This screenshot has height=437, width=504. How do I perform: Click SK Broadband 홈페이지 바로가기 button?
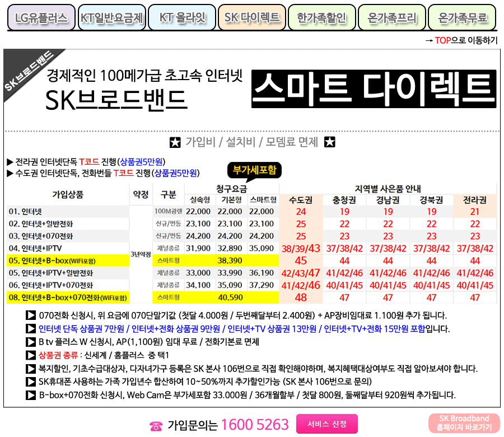click(464, 423)
